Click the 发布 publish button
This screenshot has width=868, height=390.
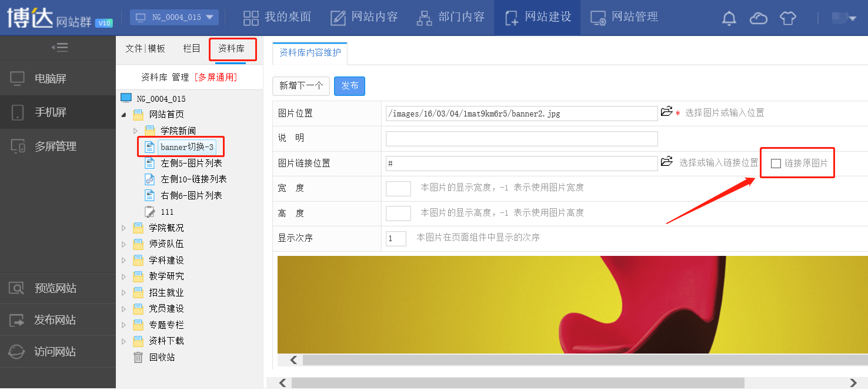[x=349, y=86]
